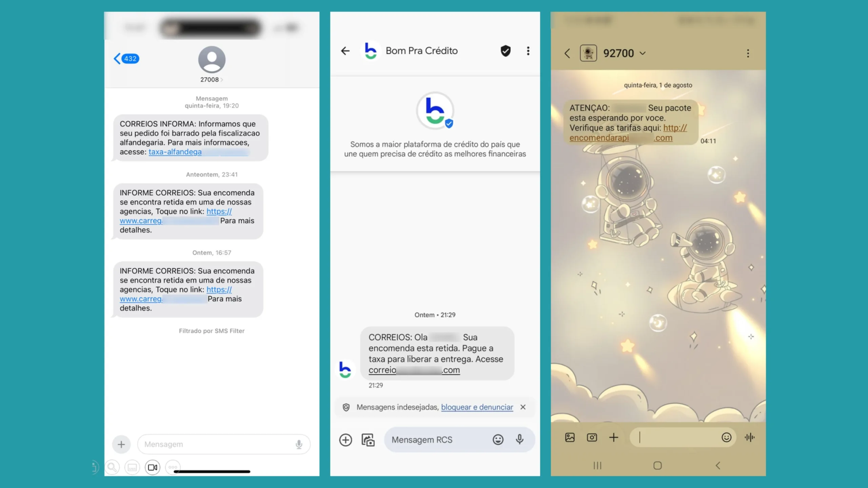Open contact avatar for 27008

coord(212,60)
